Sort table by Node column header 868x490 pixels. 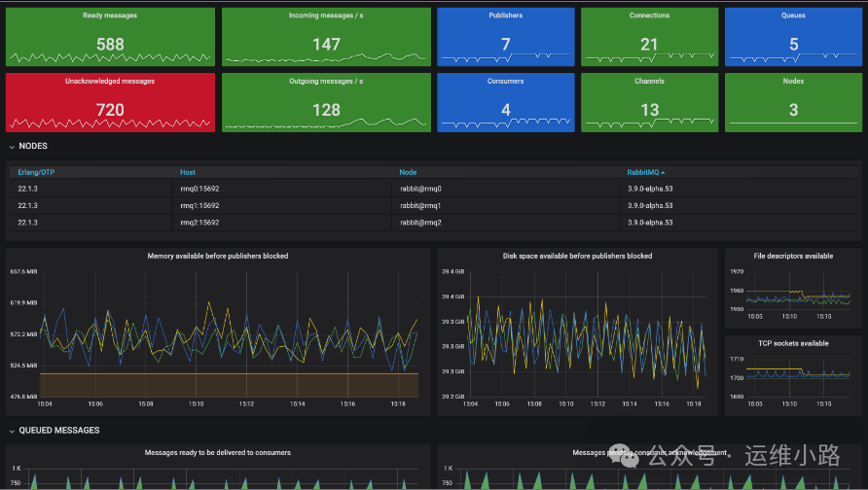point(408,172)
